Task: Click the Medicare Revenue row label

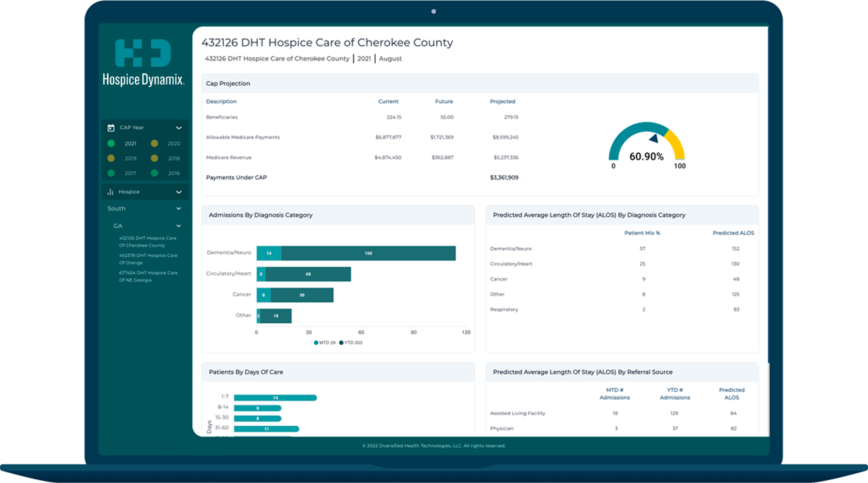Action: (x=229, y=157)
